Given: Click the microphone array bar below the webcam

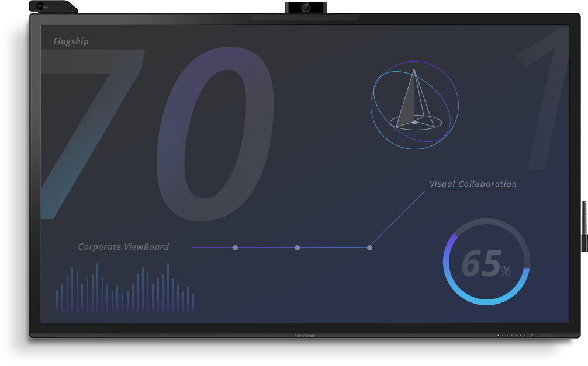Looking at the screenshot, I should click(305, 19).
